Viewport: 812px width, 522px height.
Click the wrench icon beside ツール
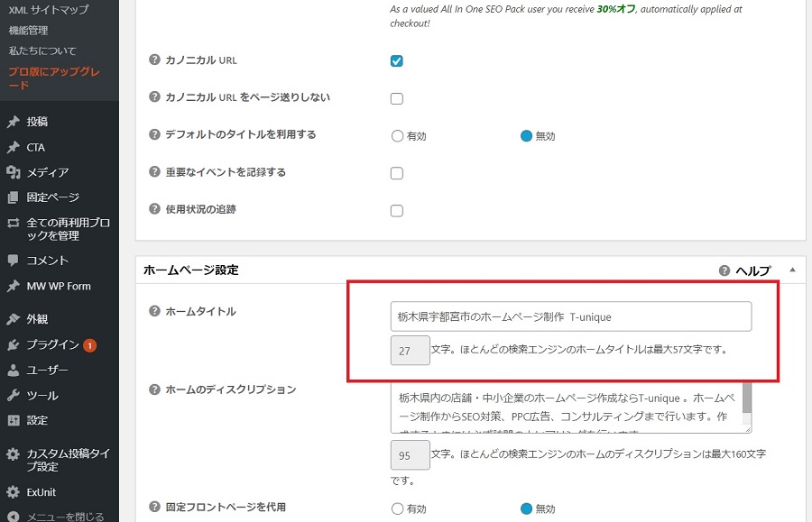(13, 395)
